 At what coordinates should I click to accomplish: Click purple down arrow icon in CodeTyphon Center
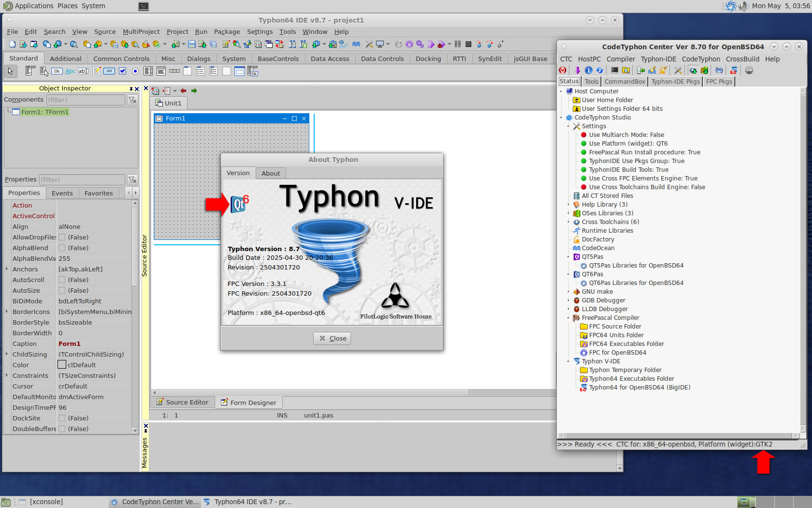(578, 70)
